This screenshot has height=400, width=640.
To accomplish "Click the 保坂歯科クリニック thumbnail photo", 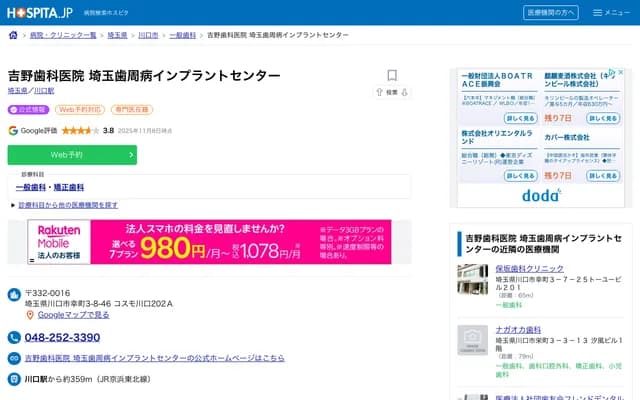I will pos(473,280).
